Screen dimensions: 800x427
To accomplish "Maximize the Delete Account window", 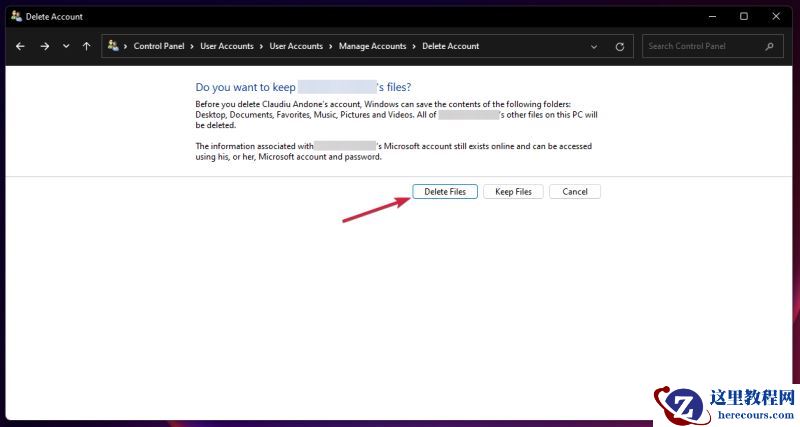I will pyautogui.click(x=744, y=16).
